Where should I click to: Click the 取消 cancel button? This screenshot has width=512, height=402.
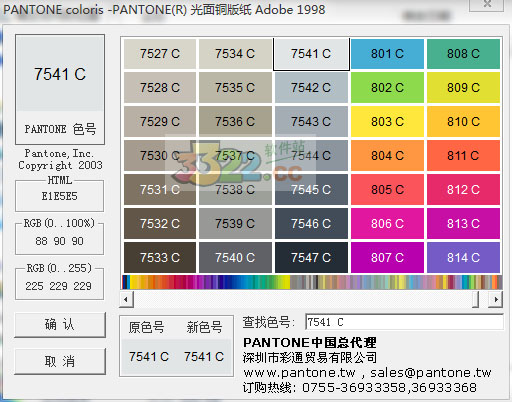tap(60, 361)
